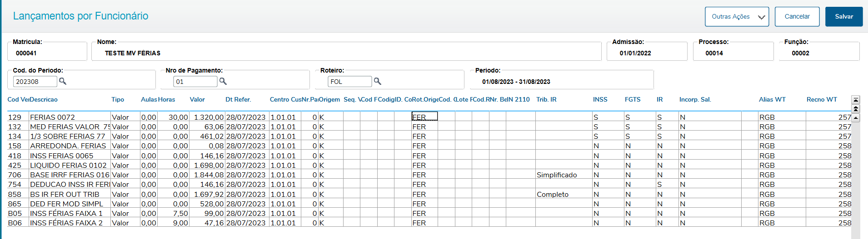Open lookup for Nro de Pagamento
868x239 pixels.
(223, 81)
